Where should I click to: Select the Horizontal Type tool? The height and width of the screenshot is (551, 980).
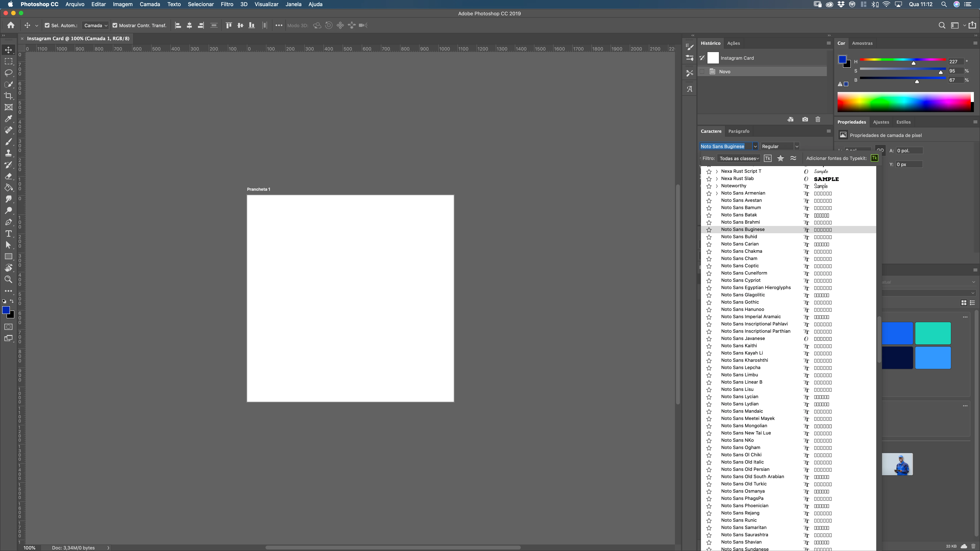[8, 233]
